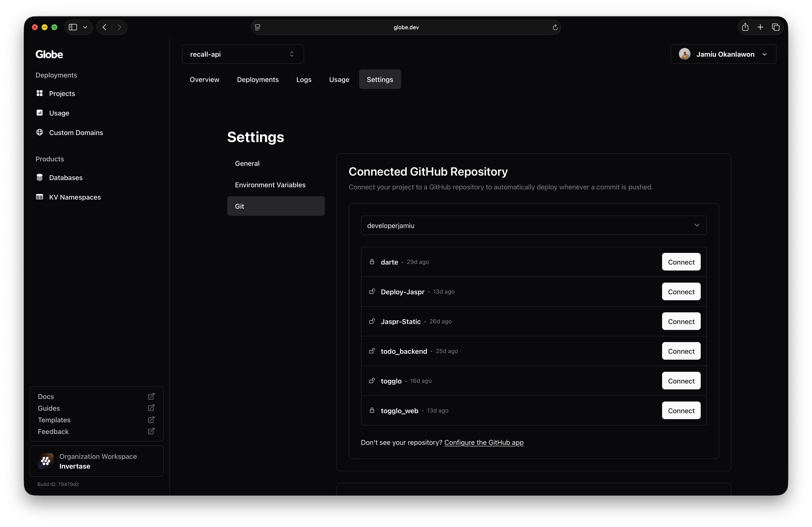
Task: Open new browser tab with plus icon
Action: click(x=760, y=27)
